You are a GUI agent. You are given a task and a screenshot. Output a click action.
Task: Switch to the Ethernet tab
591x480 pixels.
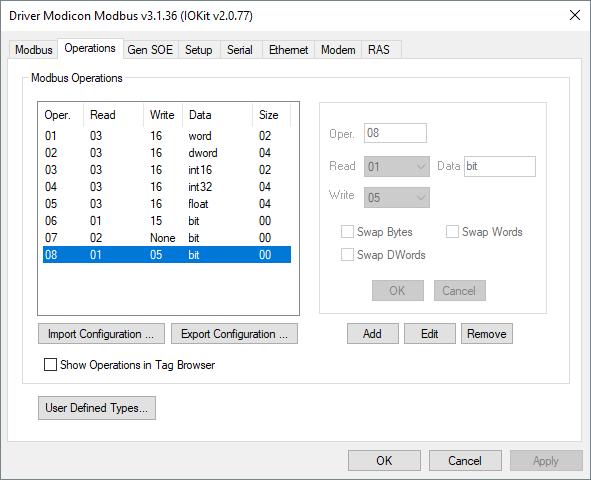pyautogui.click(x=288, y=50)
